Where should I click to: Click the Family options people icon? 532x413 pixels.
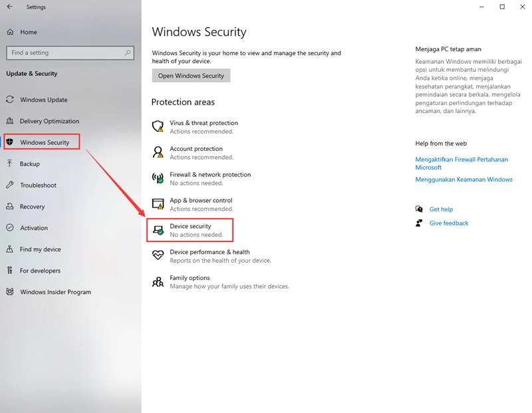pos(158,282)
